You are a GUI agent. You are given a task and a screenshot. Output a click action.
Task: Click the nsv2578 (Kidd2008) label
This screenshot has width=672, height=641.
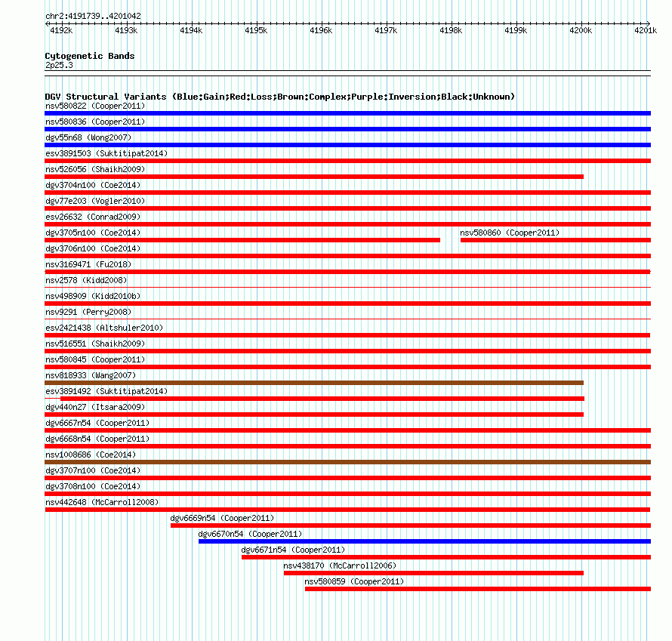coord(86,280)
